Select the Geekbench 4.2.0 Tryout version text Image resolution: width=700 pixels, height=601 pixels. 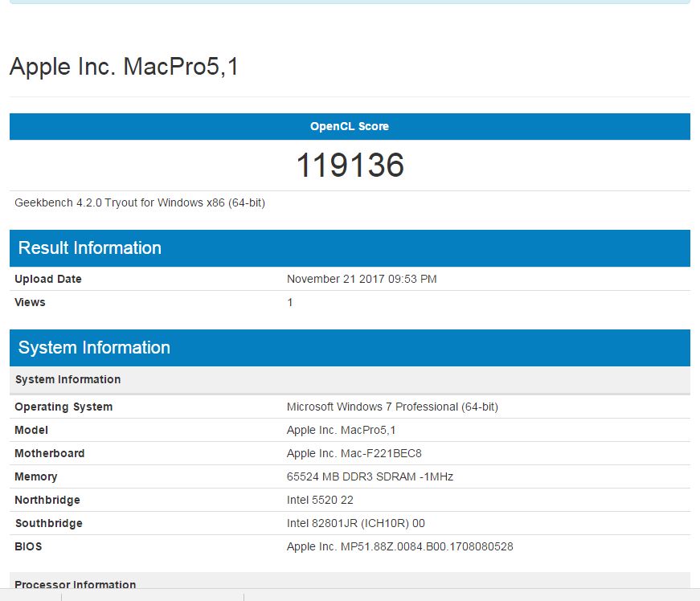tap(140, 202)
